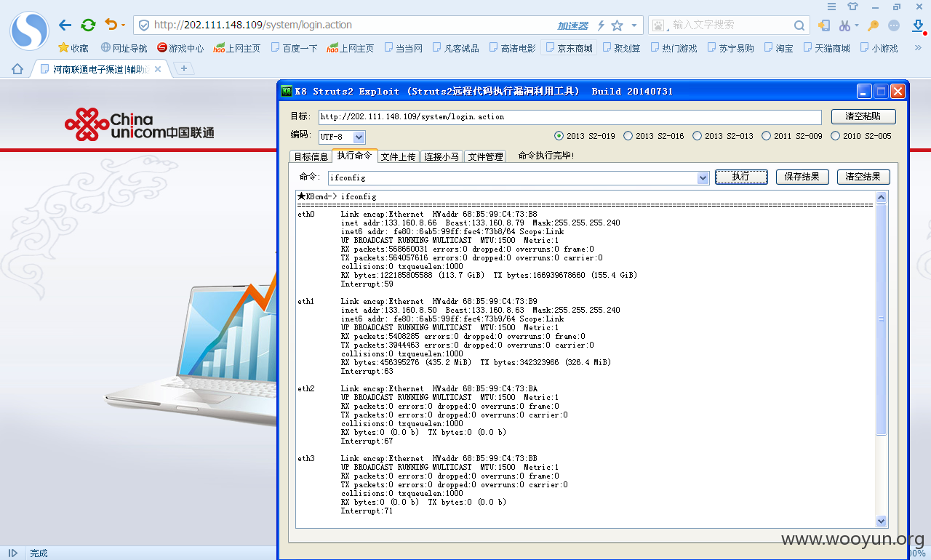The image size is (931, 560).
Task: Click the browser search input field
Action: pyautogui.click(x=730, y=25)
